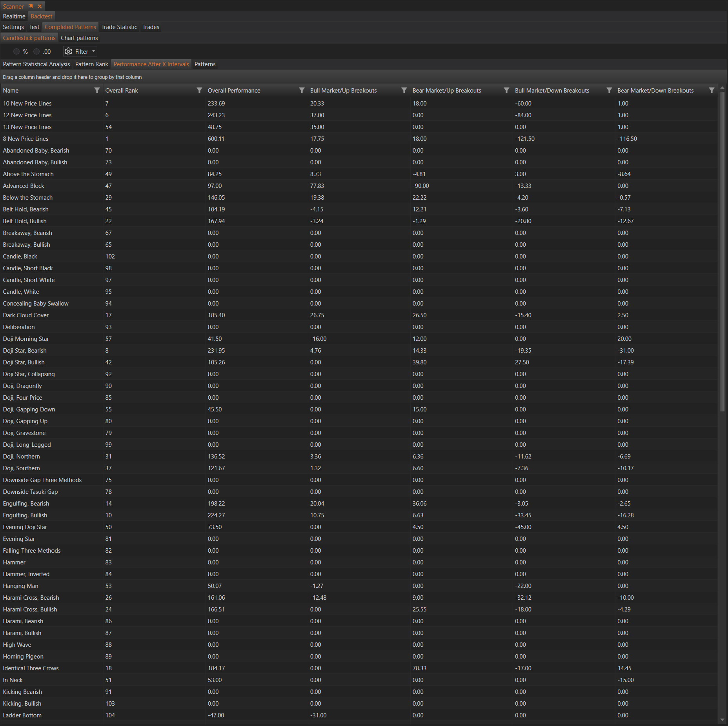Filter the Bull Market/Up Breakouts column
The height and width of the screenshot is (726, 728).
[404, 90]
